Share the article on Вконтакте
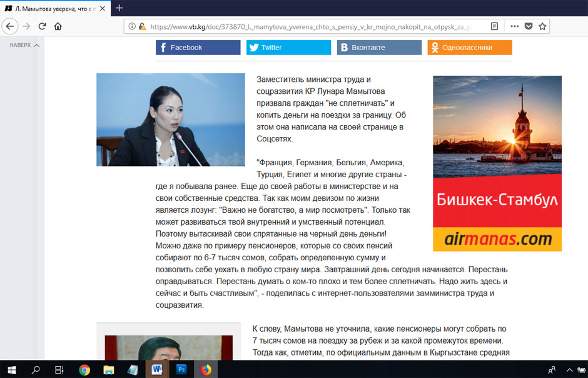The width and height of the screenshot is (588, 378). (379, 48)
